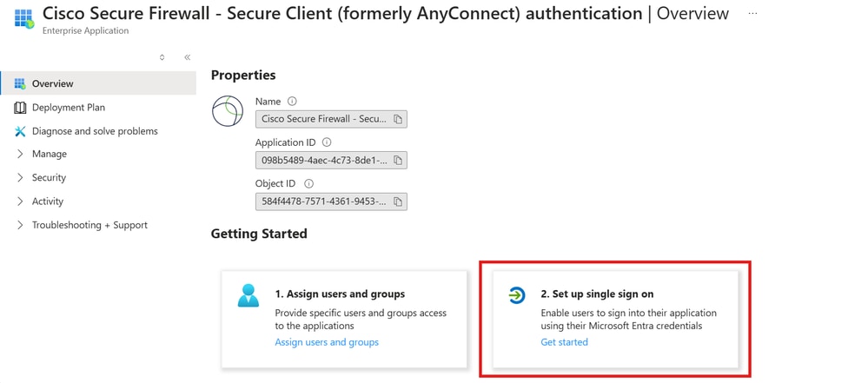Expand the Troubleshooting + Support section
The image size is (868, 383).
pos(20,225)
